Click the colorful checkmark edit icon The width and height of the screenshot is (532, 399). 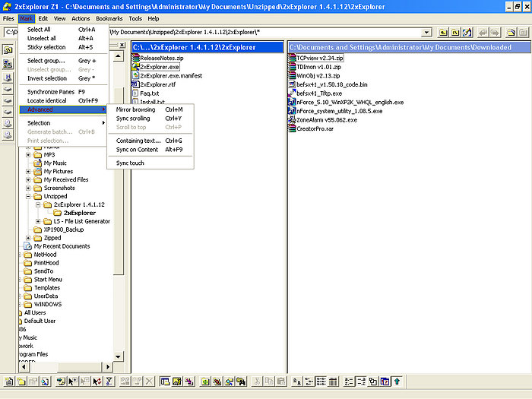coord(467,32)
